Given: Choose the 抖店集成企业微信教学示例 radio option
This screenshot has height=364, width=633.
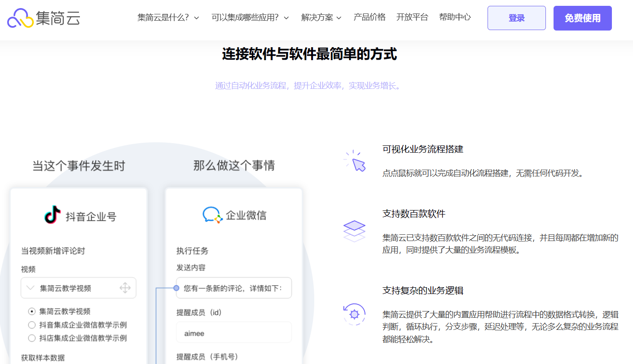Looking at the screenshot, I should [32, 338].
